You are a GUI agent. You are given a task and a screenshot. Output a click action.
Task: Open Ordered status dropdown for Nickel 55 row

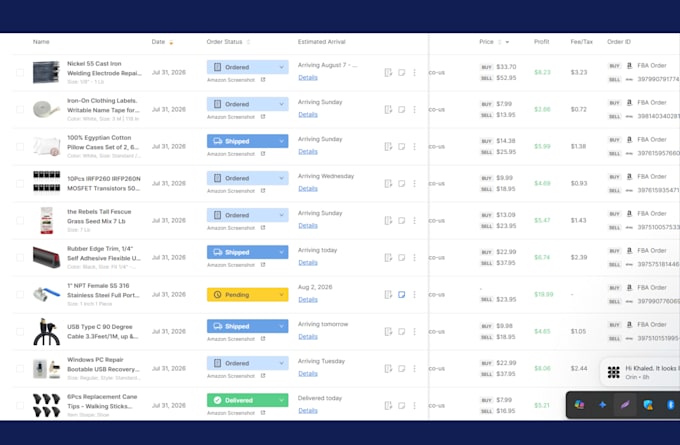[x=248, y=67]
